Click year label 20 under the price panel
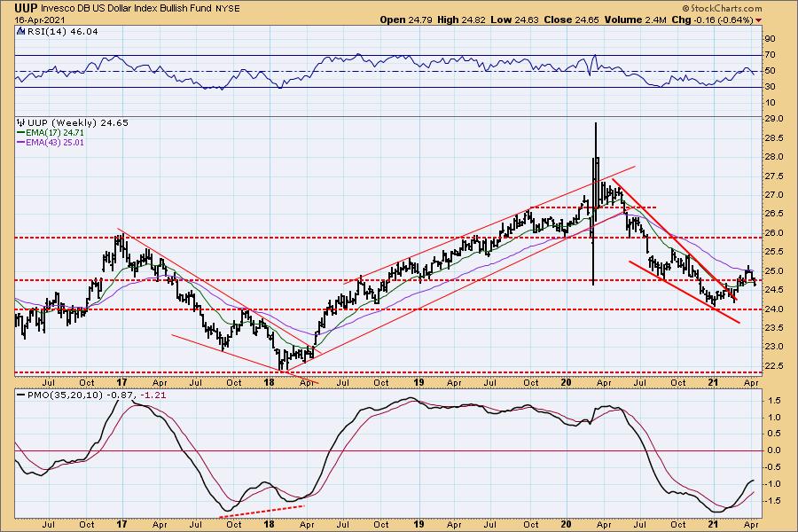Screen dimensions: 798x532 567,383
